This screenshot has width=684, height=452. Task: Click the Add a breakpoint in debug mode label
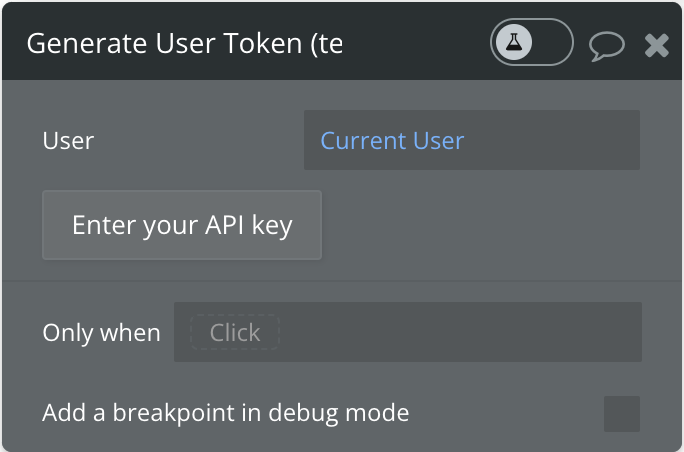tap(226, 413)
